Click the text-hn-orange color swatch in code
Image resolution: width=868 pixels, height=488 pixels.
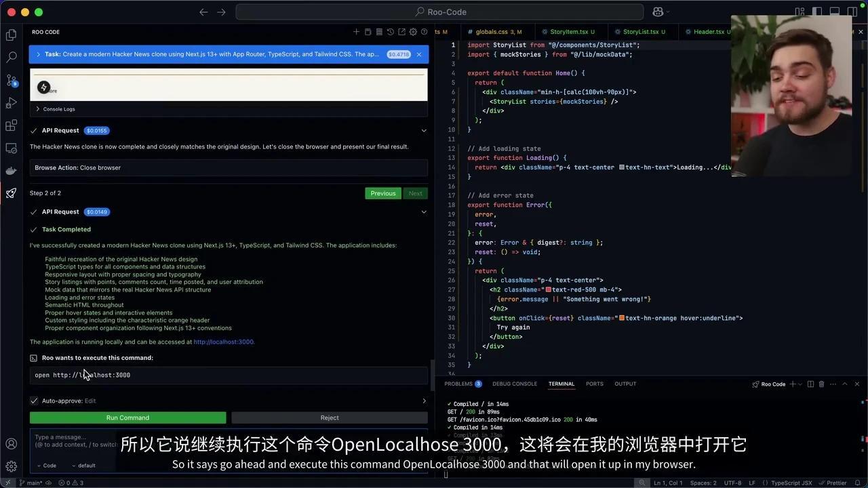[x=622, y=318]
